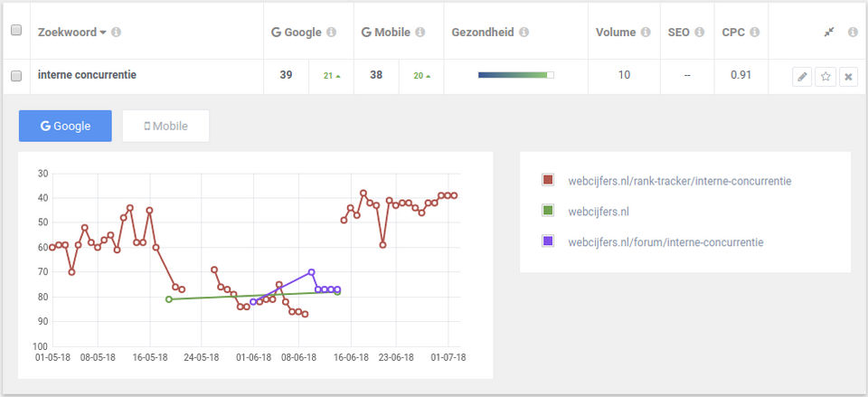The width and height of the screenshot is (868, 397).
Task: Sort by the Google column header
Action: point(297,33)
